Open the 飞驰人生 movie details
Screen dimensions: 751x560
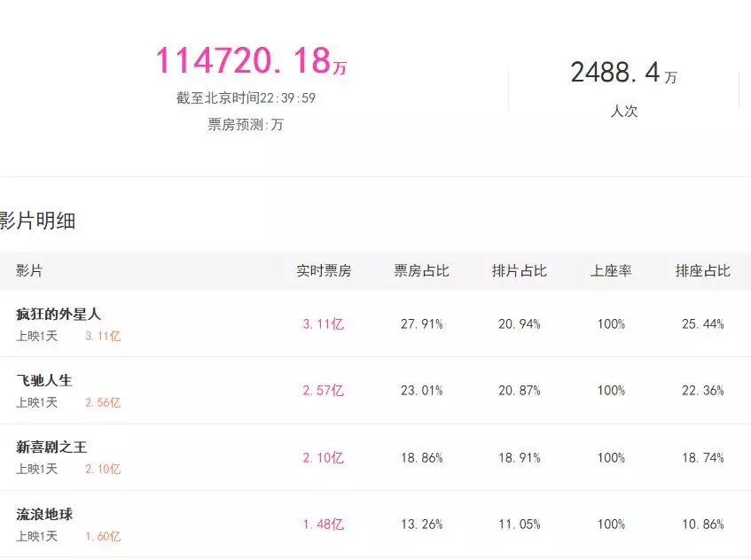point(44,381)
